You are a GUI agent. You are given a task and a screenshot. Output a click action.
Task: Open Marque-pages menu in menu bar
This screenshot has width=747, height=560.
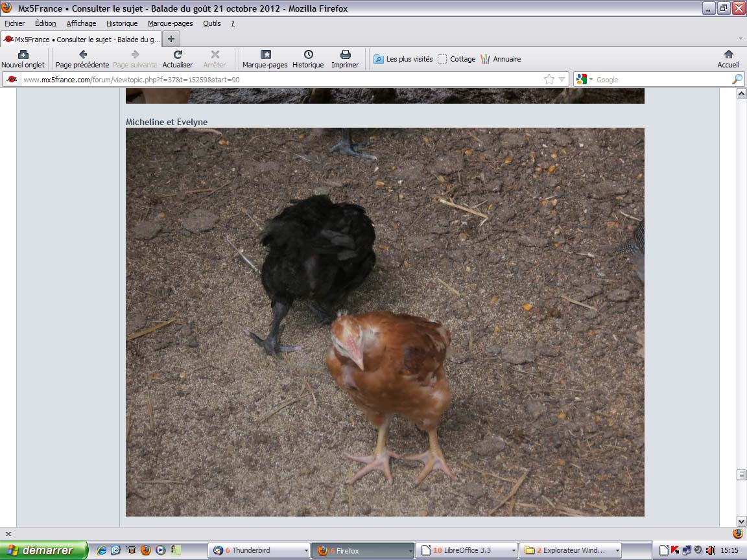point(170,23)
